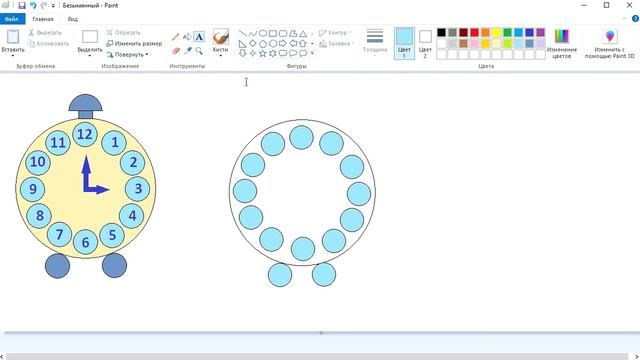
Task: Click the Select (Выделить) rectangle button
Action: [x=90, y=37]
